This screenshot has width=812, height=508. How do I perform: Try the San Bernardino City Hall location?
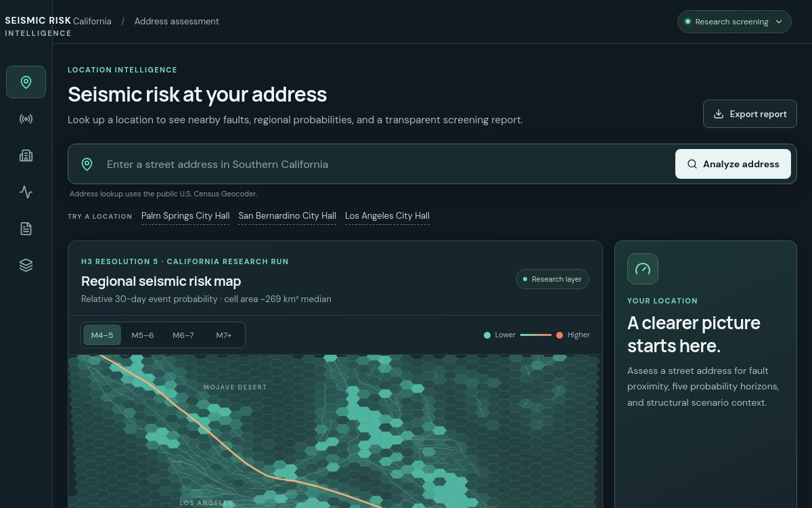pos(287,216)
